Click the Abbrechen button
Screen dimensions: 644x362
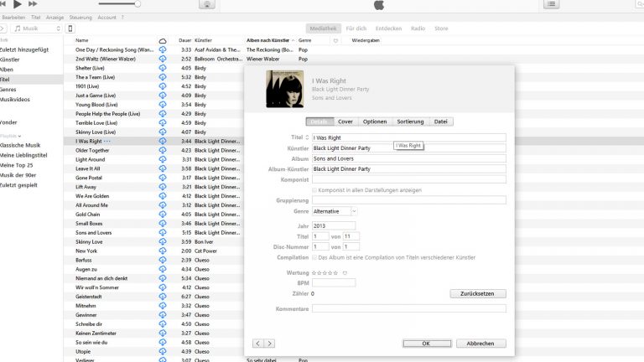(x=480, y=343)
